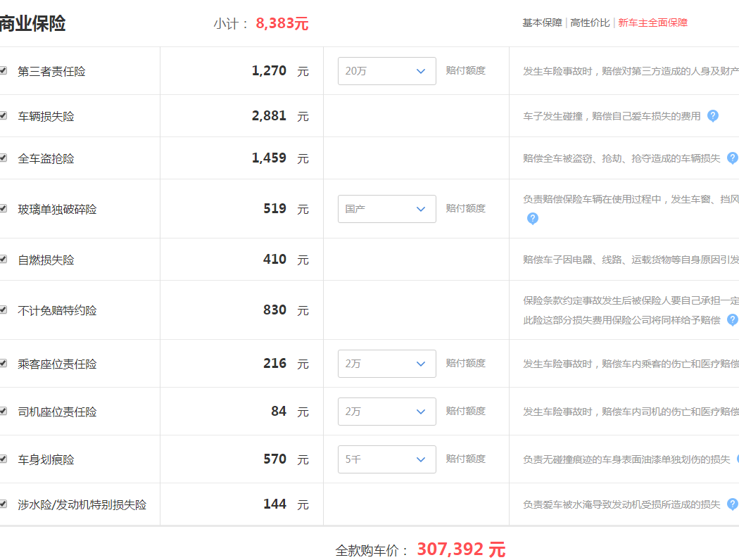Uncheck 乘客座位责任险 checkbox
739x560 pixels.
[4, 363]
